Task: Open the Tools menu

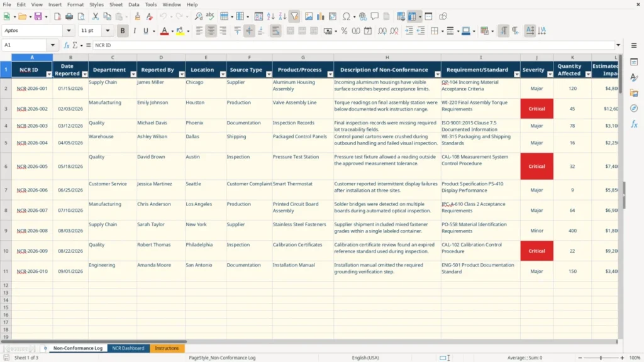Action: point(151,4)
